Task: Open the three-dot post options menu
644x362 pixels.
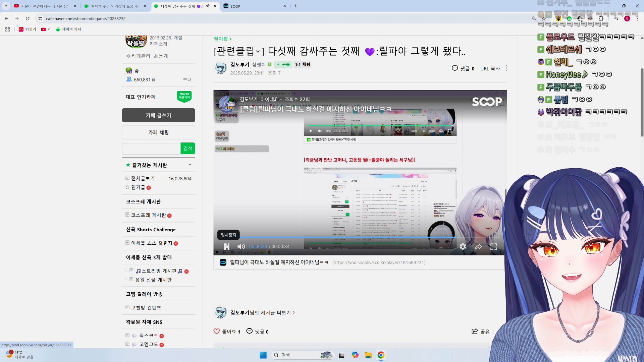Action: pyautogui.click(x=506, y=68)
